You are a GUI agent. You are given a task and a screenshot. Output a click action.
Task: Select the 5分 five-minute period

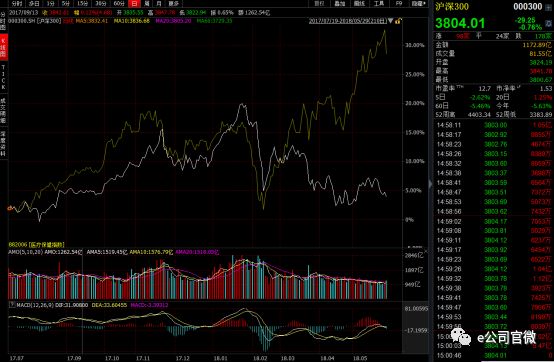click(66, 4)
